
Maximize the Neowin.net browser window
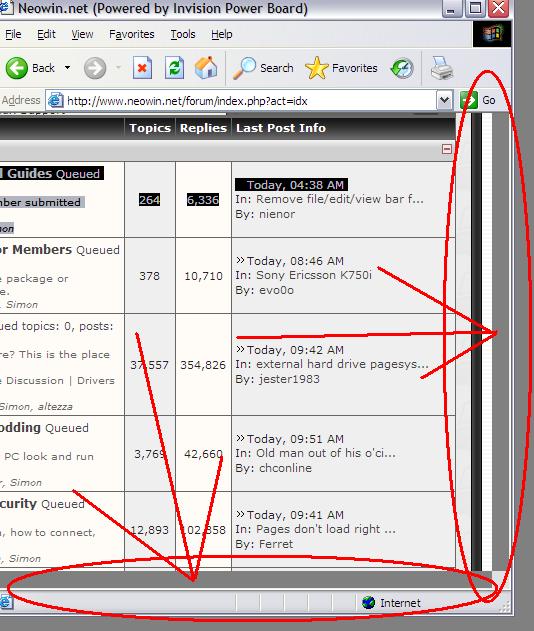(475, 8)
